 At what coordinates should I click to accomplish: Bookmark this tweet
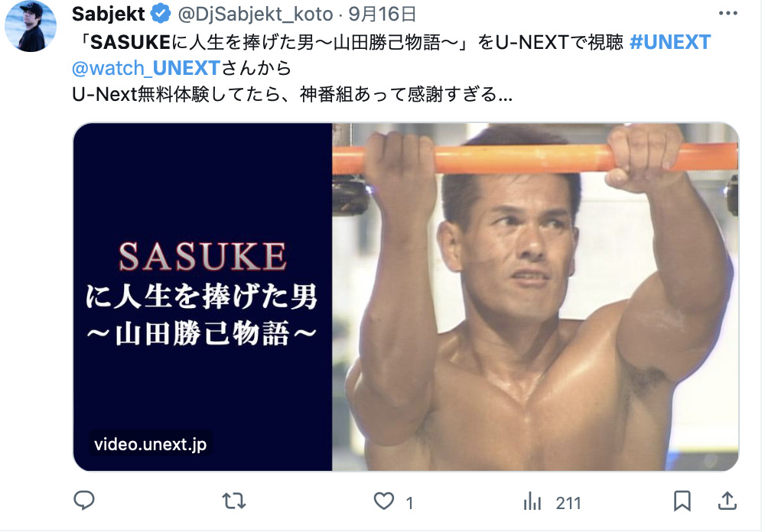pyautogui.click(x=682, y=501)
